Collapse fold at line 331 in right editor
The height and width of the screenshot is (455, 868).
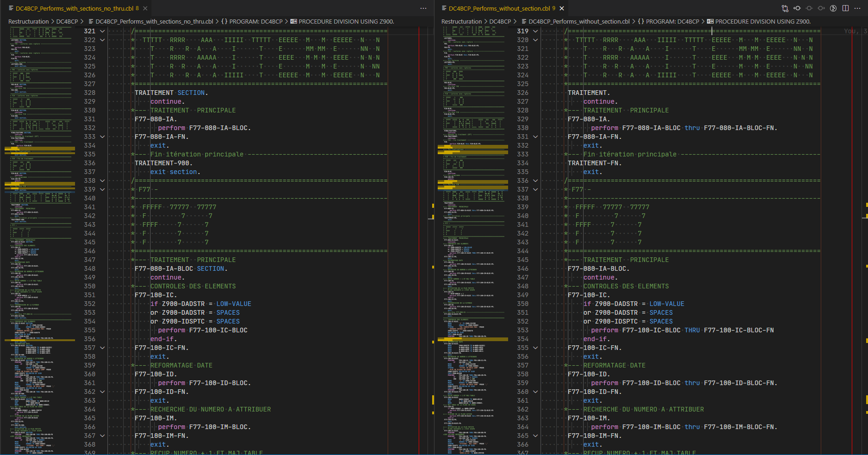535,137
